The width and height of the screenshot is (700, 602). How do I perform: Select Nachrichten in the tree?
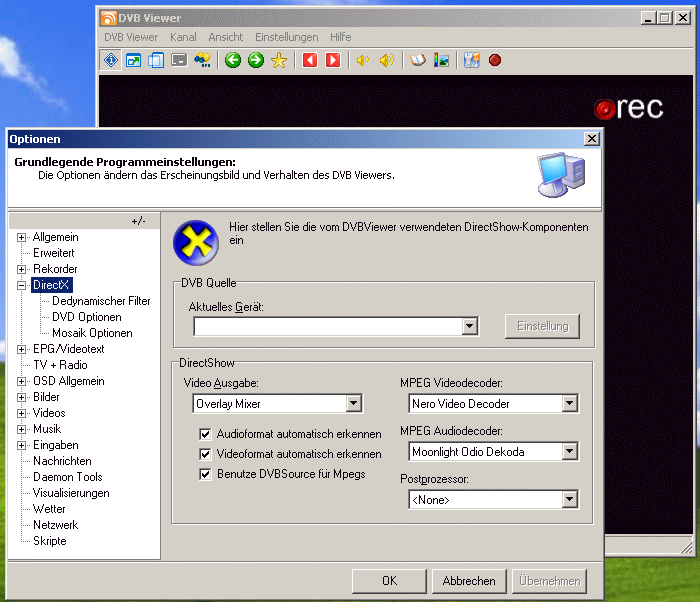coord(62,461)
